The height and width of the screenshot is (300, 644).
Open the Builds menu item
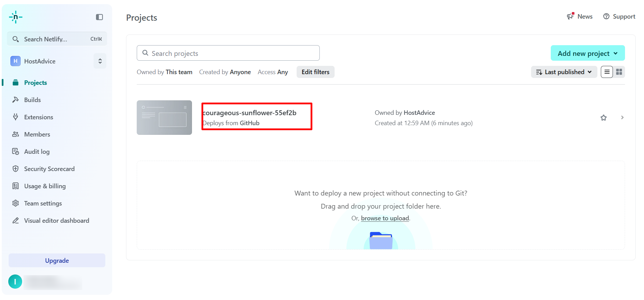[32, 100]
